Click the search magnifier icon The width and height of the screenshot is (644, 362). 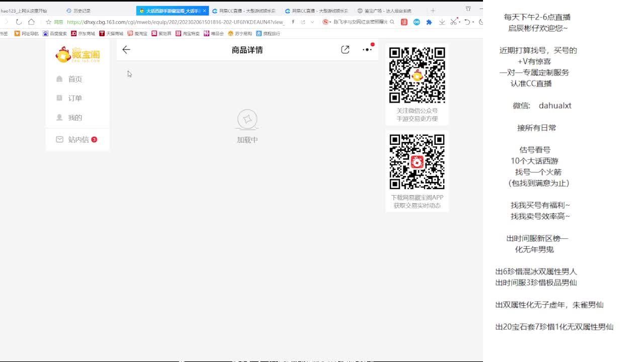pyautogui.click(x=392, y=22)
